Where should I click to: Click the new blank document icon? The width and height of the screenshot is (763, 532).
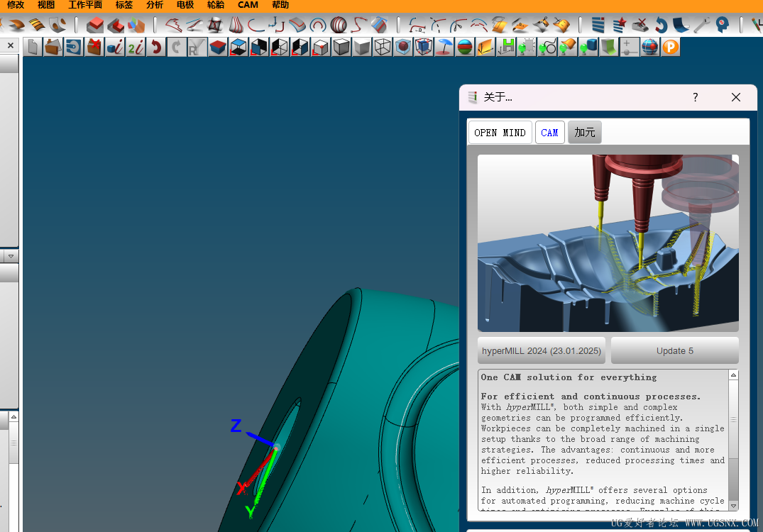click(x=33, y=48)
